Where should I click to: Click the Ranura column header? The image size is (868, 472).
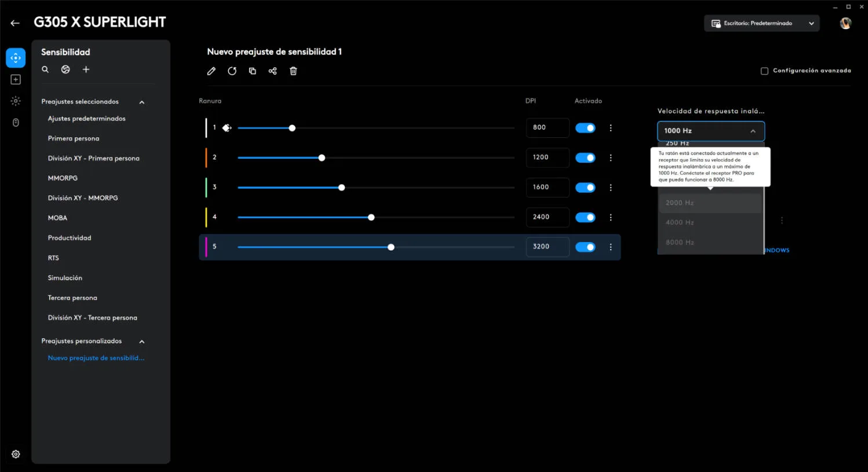[x=210, y=101]
